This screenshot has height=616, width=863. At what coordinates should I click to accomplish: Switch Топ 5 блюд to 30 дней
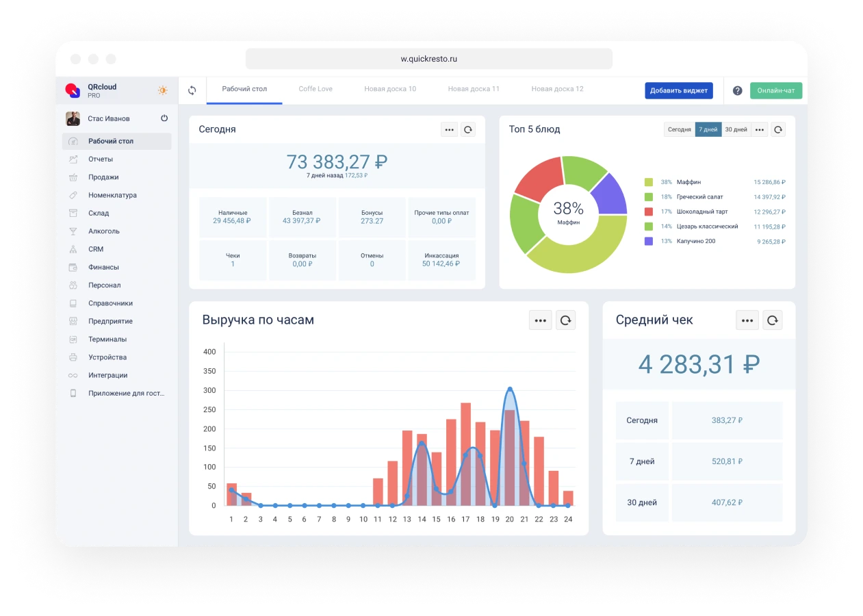point(736,129)
